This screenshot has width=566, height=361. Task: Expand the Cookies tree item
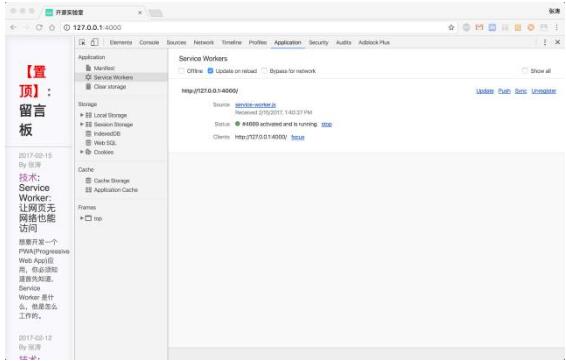pos(82,152)
